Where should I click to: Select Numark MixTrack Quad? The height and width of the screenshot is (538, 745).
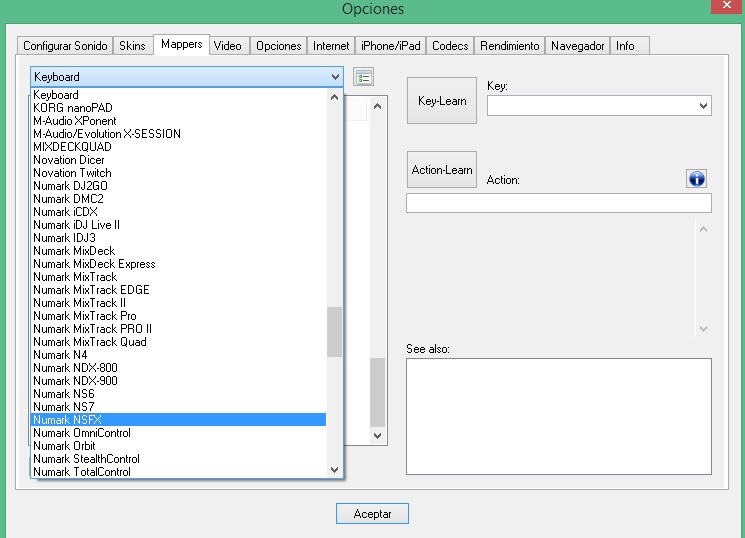179,342
